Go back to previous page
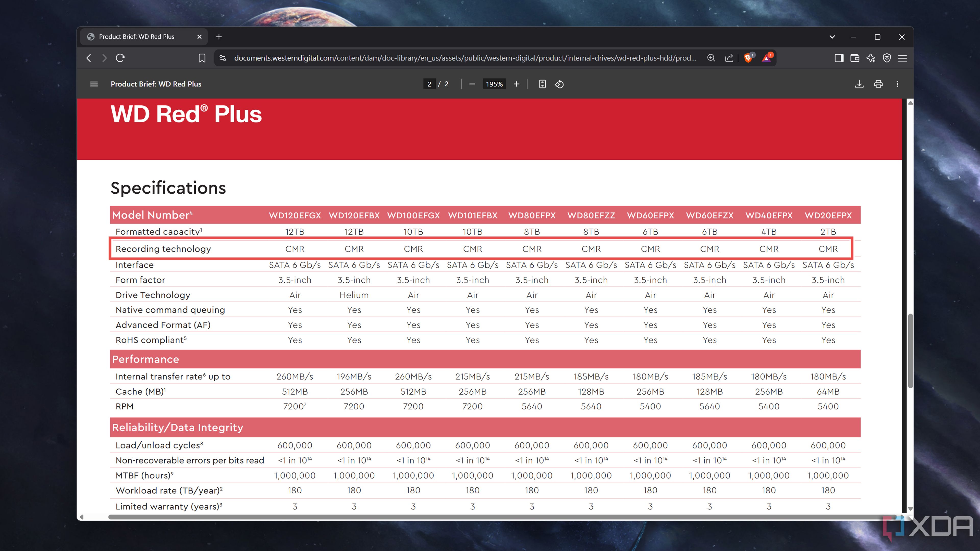This screenshot has height=551, width=980. pos(89,58)
